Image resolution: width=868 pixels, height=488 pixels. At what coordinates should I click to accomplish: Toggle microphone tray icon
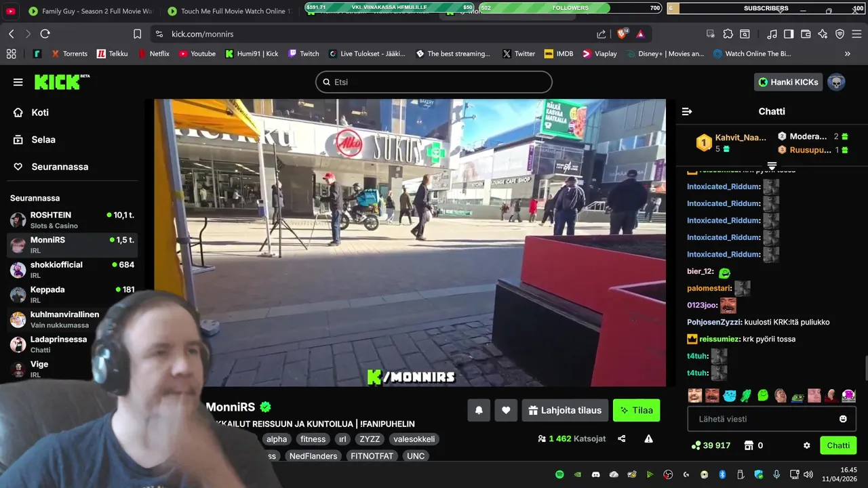pos(777,474)
